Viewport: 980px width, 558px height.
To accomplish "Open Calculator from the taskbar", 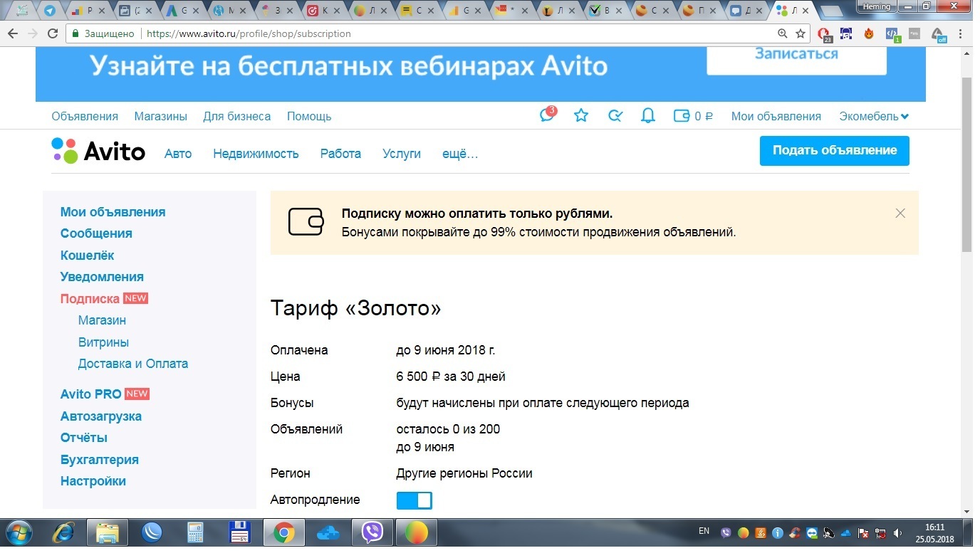I will 194,532.
